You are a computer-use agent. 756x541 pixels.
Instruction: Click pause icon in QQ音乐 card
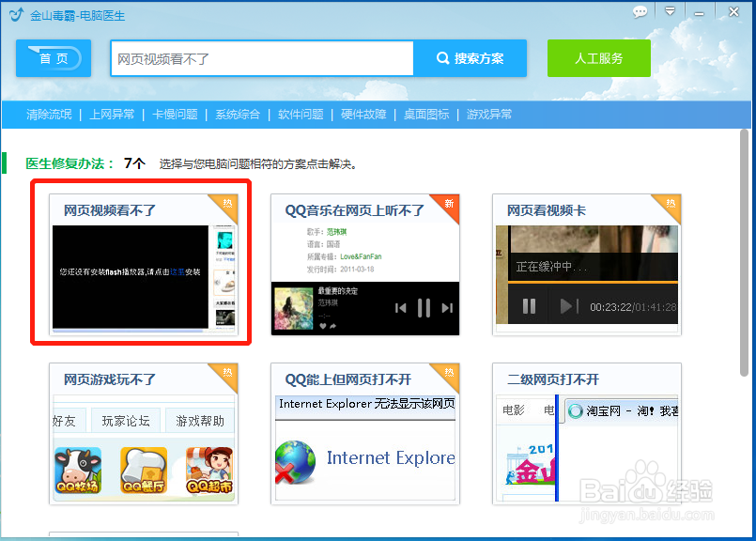424,308
